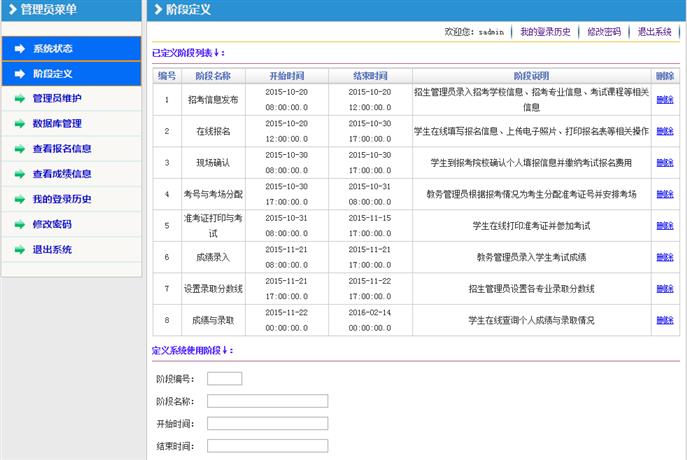This screenshot has width=687, height=460.
Task: Click green arrow icon beside 管理员维护
Action: pyautogui.click(x=20, y=99)
